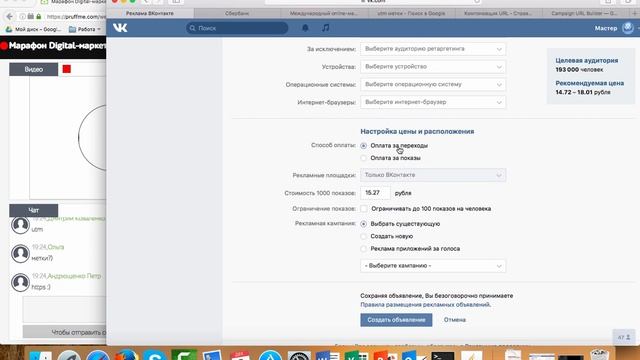Viewport: 640px width, 360px height.
Task: Click Целевая аудитория heading
Action: (587, 60)
